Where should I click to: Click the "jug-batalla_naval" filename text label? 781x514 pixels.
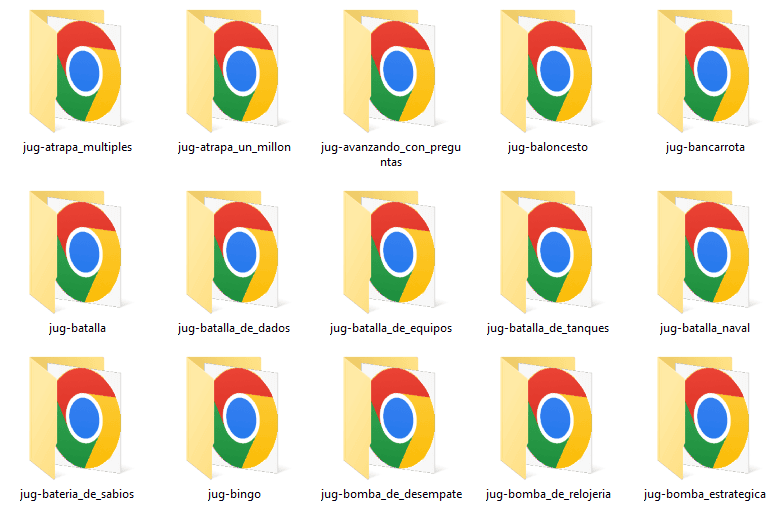coord(705,329)
